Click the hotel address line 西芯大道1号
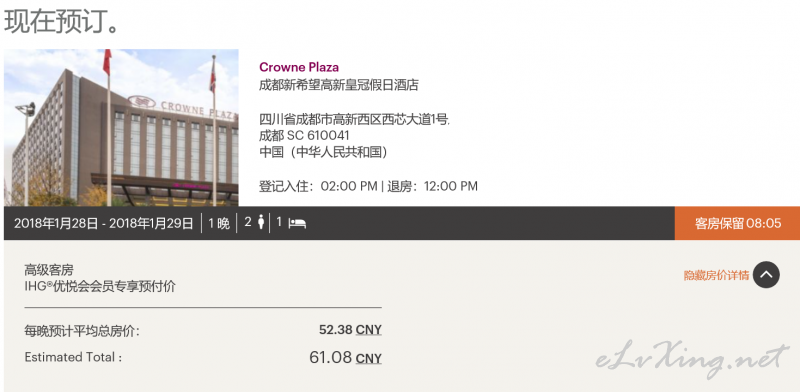Image resolution: width=800 pixels, height=392 pixels. tap(354, 120)
